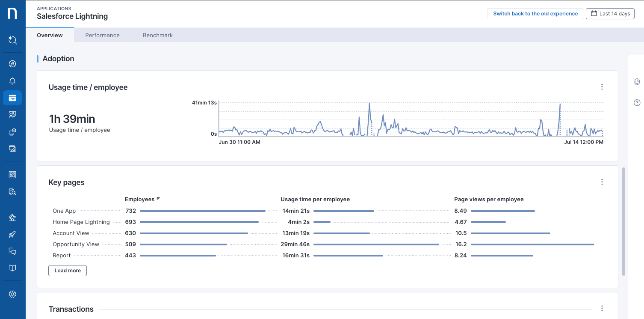The image size is (644, 319).
Task: Switch to the Benchmark tab
Action: coord(158,35)
